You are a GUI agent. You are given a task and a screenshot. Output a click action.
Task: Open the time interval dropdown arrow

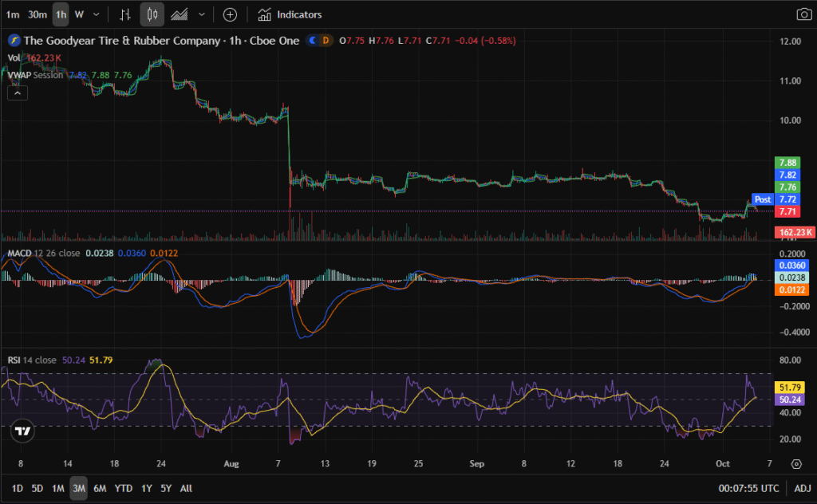pos(97,14)
